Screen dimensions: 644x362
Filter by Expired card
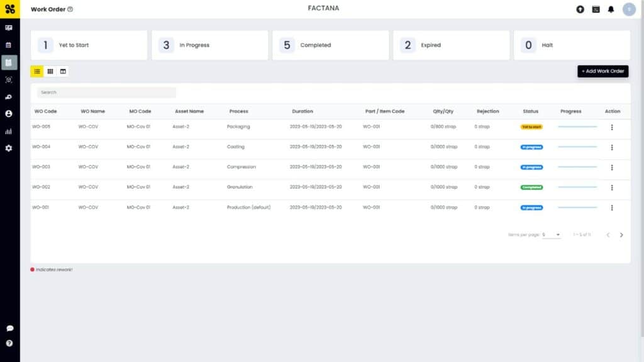(451, 45)
